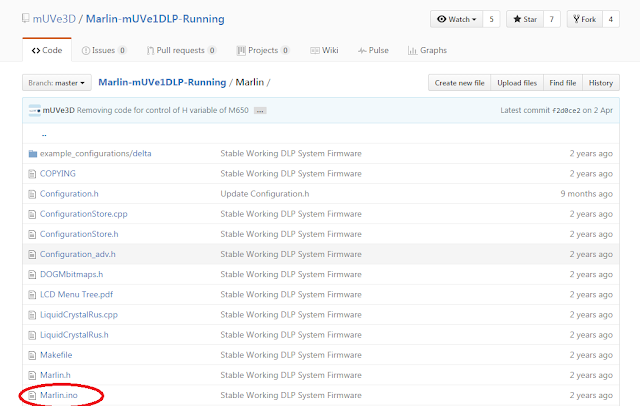Click Create new file button
640x406 pixels.
click(x=460, y=83)
